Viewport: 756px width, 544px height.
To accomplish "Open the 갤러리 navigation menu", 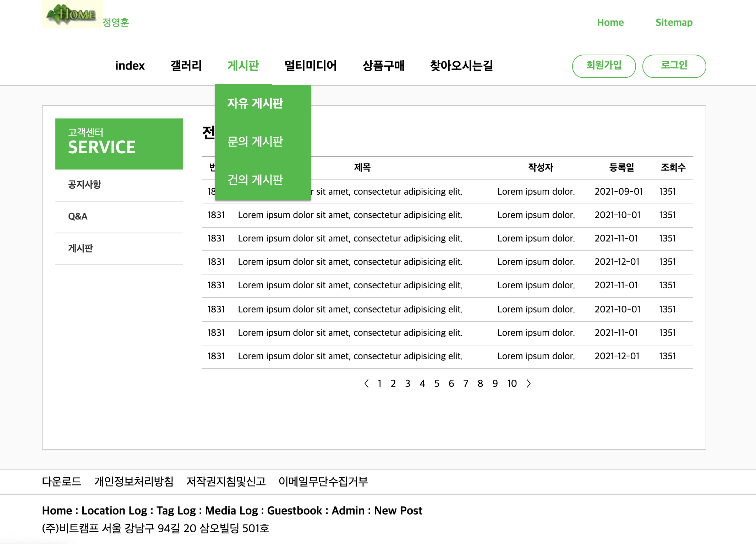I will 186,66.
